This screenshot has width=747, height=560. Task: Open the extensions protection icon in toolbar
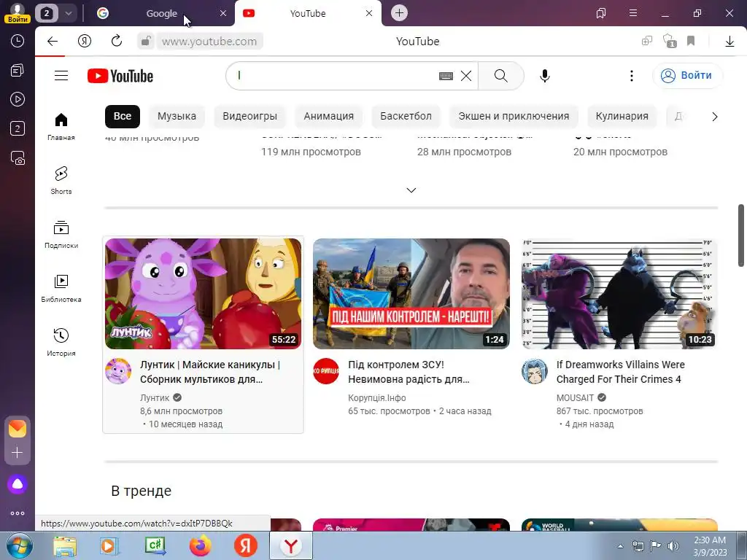pyautogui.click(x=670, y=42)
